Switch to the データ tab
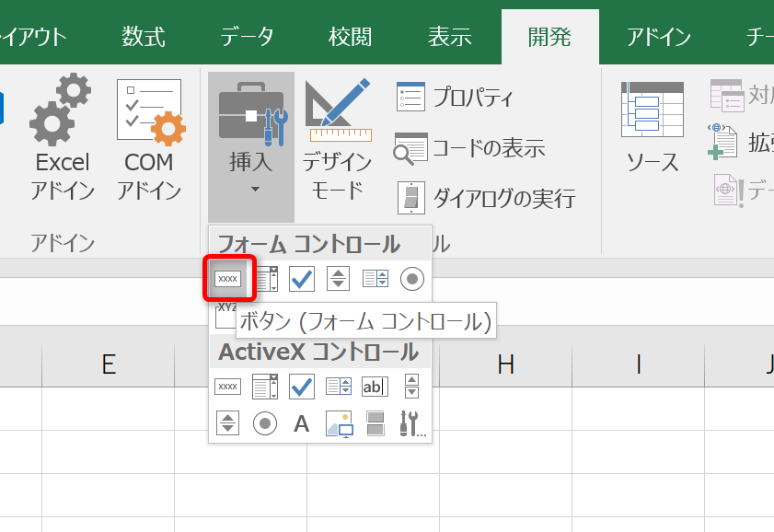 pyautogui.click(x=247, y=37)
